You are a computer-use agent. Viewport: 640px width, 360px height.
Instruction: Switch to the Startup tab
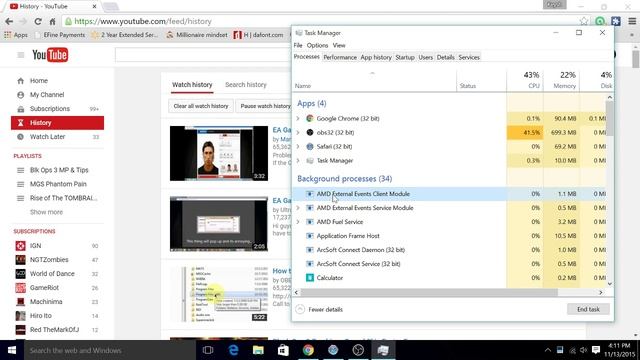405,58
